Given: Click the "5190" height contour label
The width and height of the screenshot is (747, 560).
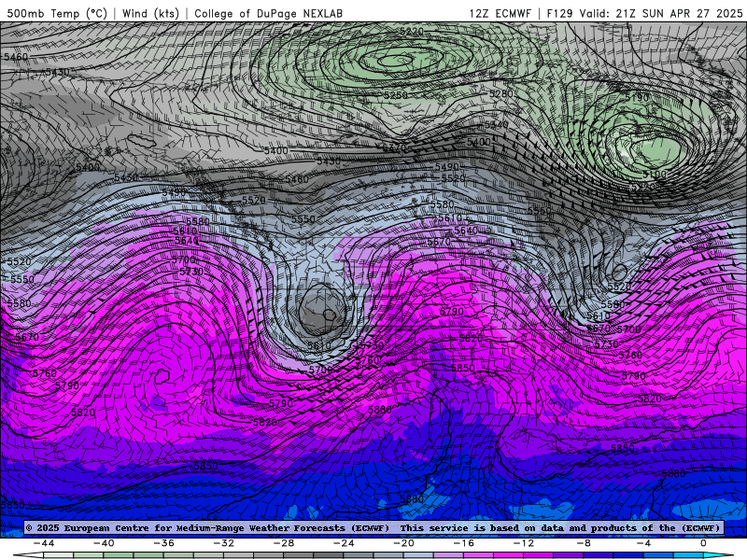Looking at the screenshot, I should tap(637, 97).
